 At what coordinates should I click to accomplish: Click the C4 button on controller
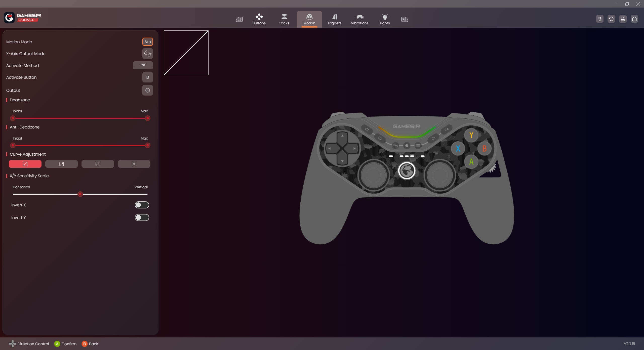447,129
